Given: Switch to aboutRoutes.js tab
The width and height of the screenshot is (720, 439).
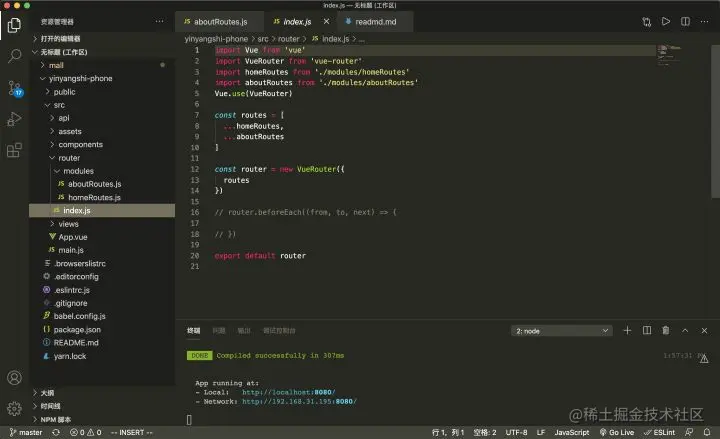Looking at the screenshot, I should (219, 22).
